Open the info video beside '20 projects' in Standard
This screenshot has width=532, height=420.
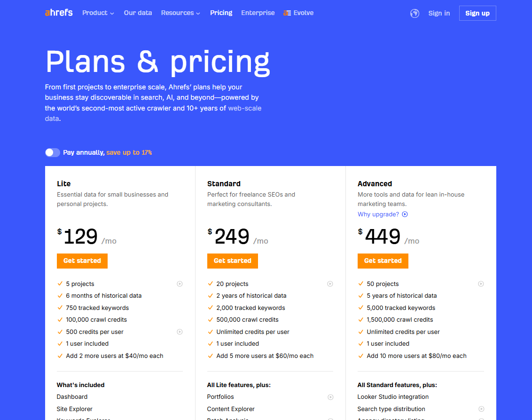(330, 284)
